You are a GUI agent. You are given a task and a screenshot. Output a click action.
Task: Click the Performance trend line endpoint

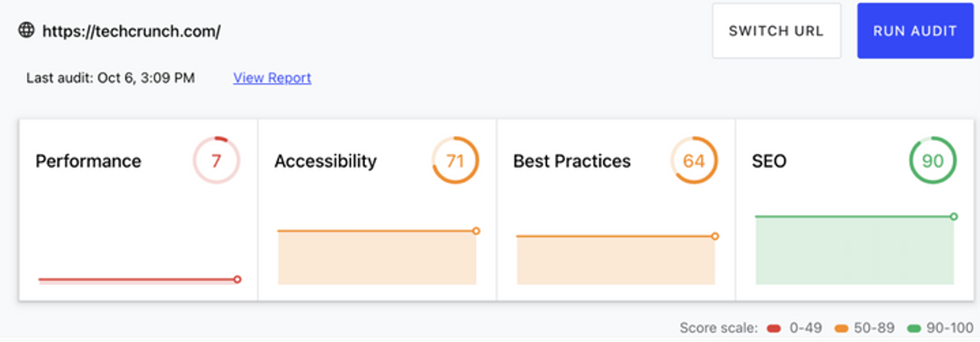237,279
